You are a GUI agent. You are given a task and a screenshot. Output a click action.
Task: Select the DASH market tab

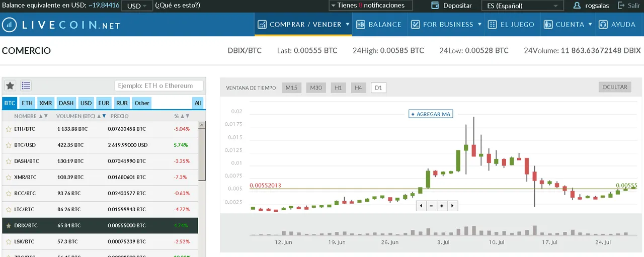point(66,103)
